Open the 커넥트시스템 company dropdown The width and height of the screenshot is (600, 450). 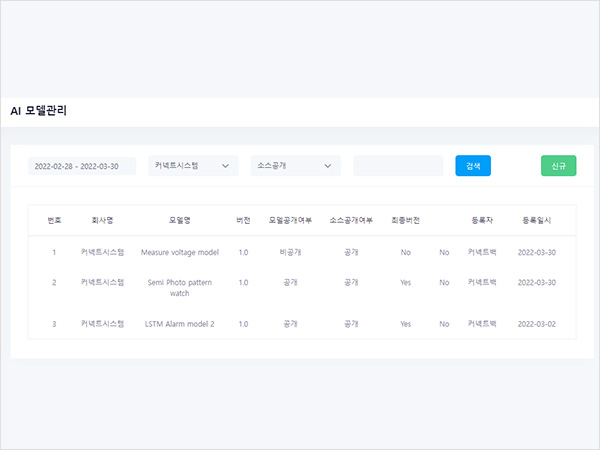point(193,166)
